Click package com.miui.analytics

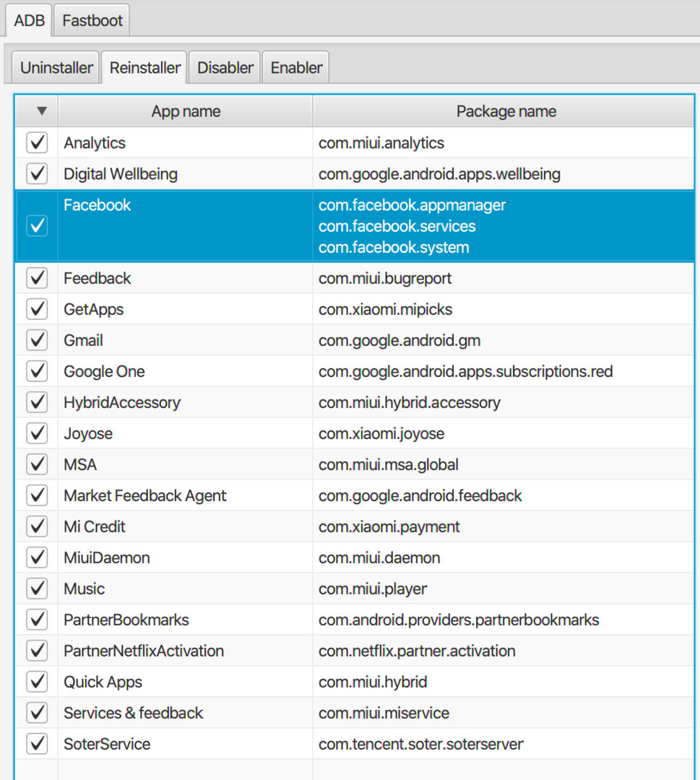381,143
